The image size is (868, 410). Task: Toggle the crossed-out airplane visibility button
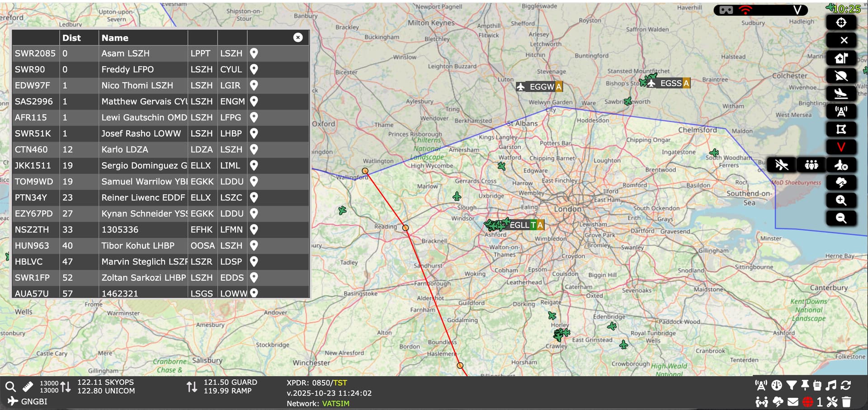781,165
